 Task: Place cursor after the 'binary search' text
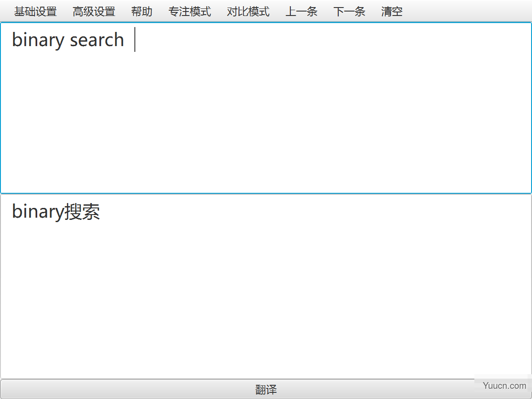pos(135,40)
